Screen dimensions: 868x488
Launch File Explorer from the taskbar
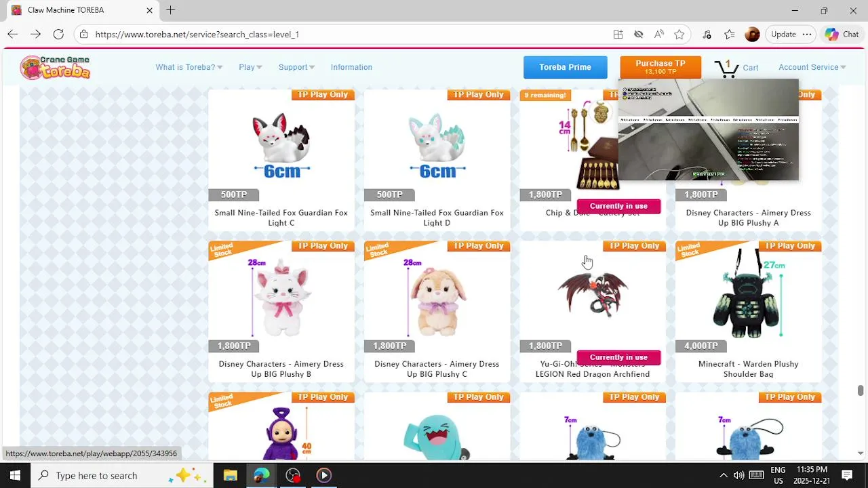[230, 475]
